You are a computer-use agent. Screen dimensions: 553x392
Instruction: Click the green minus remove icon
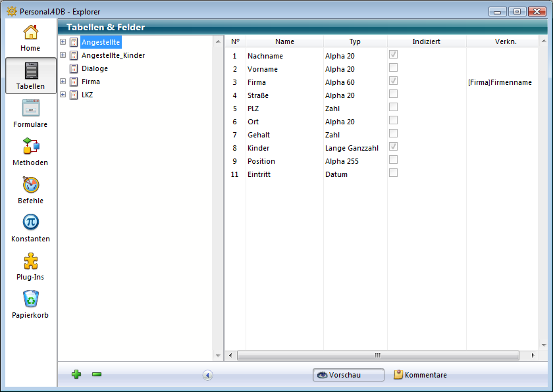[x=97, y=374]
